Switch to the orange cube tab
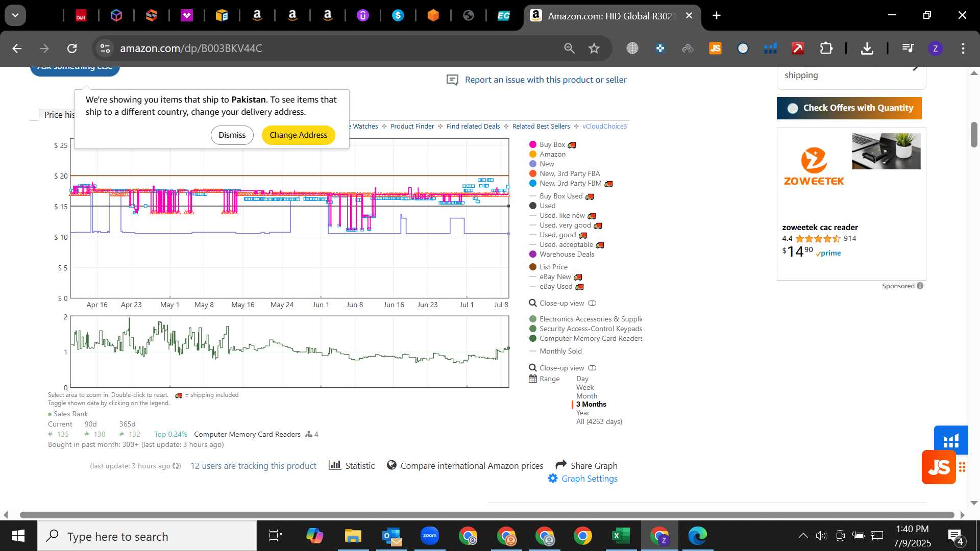The width and height of the screenshot is (980, 551). [433, 16]
